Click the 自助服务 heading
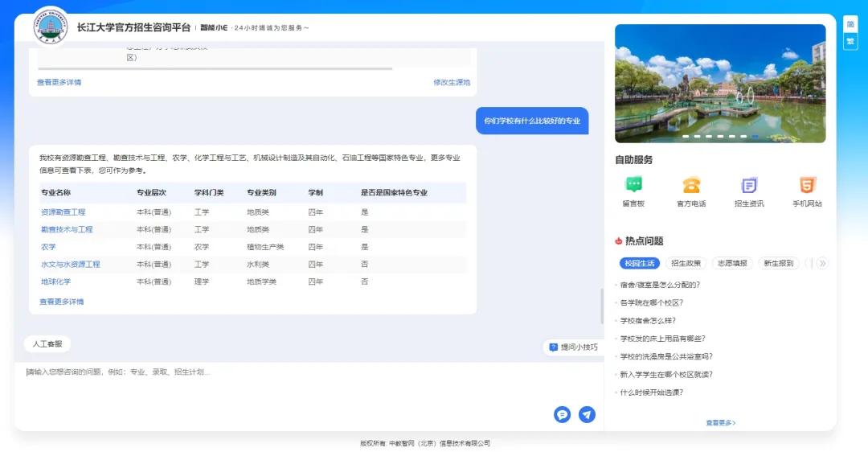This screenshot has height=452, width=868. (x=634, y=159)
